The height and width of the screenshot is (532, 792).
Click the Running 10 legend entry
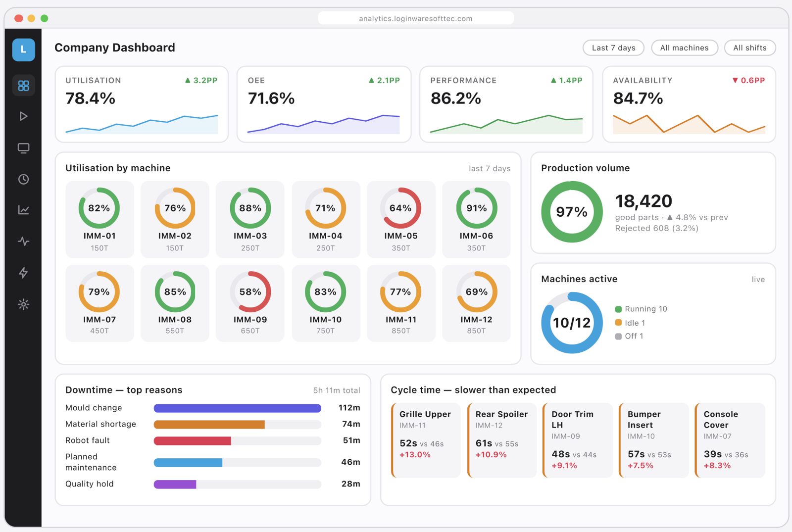(641, 309)
